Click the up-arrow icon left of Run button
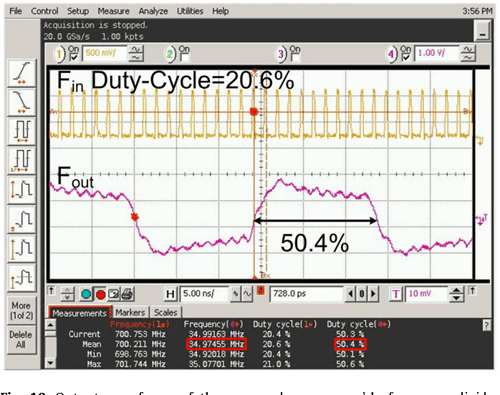Image resolution: width=500 pixels, height=395 pixels. pos(51,291)
